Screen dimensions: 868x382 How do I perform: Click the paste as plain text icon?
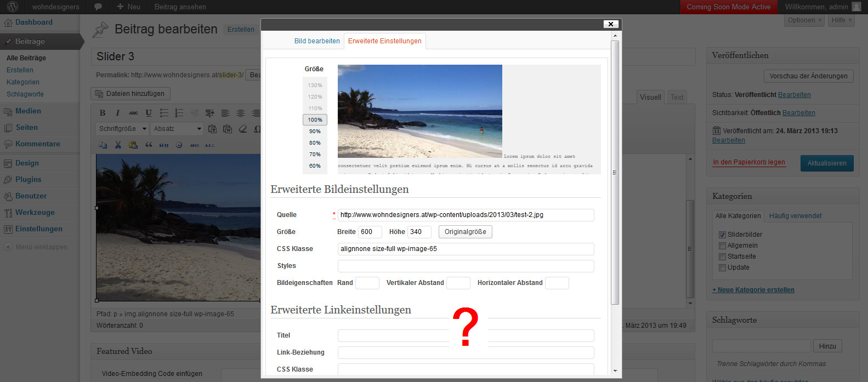click(x=212, y=129)
